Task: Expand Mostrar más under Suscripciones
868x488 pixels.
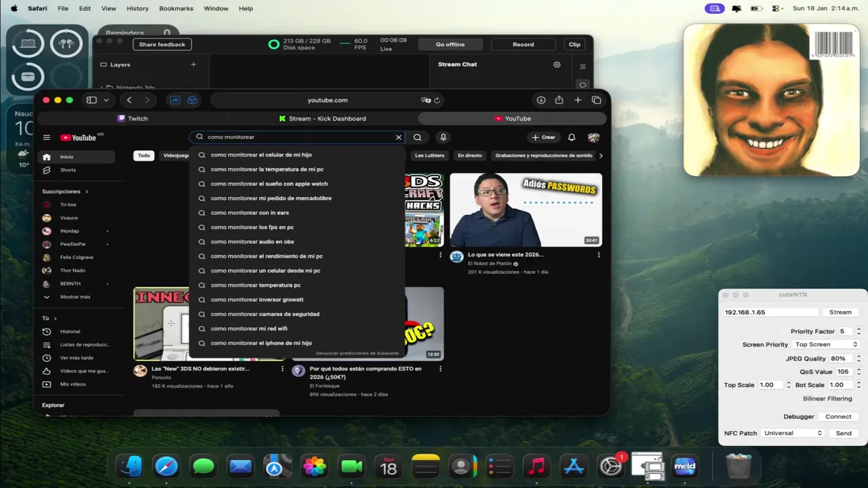Action: coord(75,297)
